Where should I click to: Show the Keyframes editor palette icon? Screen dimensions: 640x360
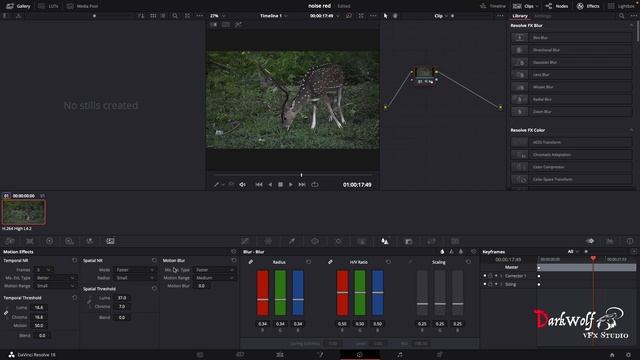590,241
